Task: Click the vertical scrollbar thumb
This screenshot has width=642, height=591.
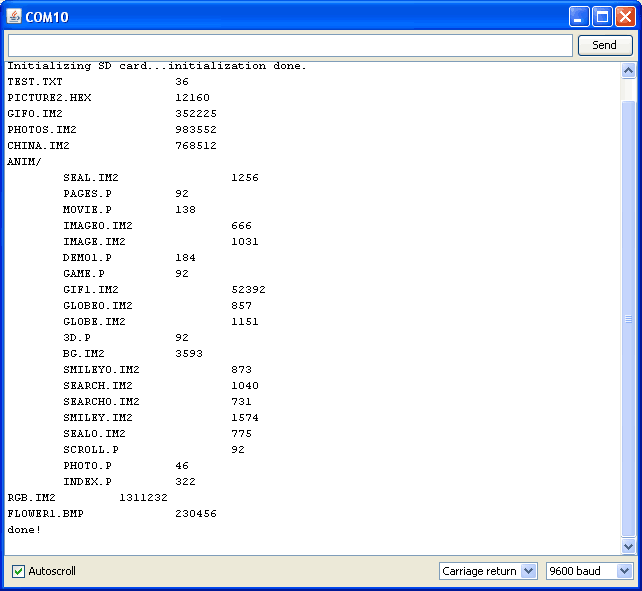Action: 628,320
